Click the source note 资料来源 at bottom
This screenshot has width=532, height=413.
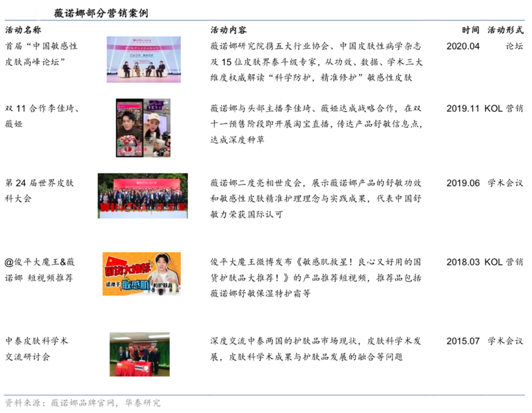(x=83, y=403)
